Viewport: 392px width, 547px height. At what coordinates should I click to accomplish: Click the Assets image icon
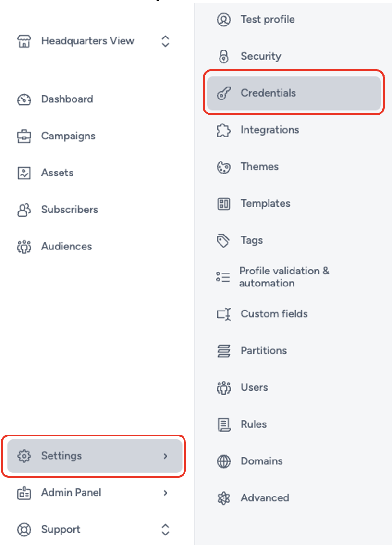24,173
